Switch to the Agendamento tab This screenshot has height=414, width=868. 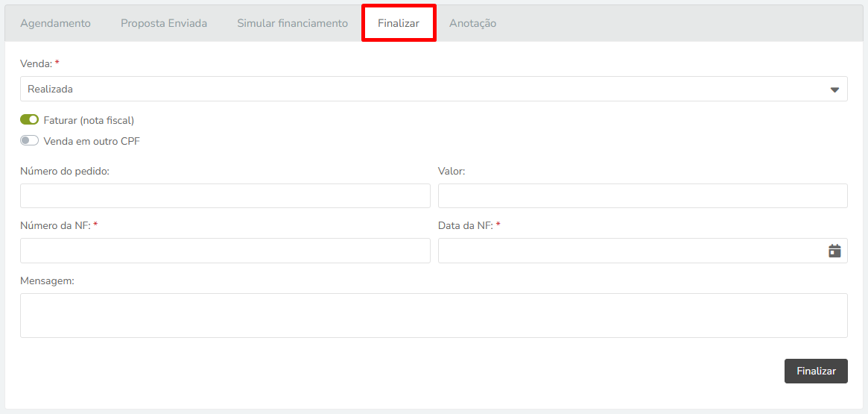[55, 23]
